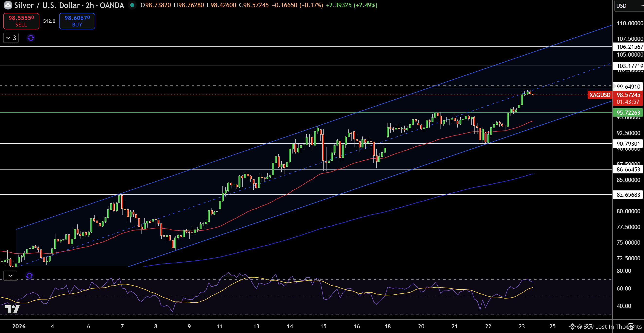Click the purple sync icon in RSI pane
The image size is (644, 333).
(x=29, y=275)
